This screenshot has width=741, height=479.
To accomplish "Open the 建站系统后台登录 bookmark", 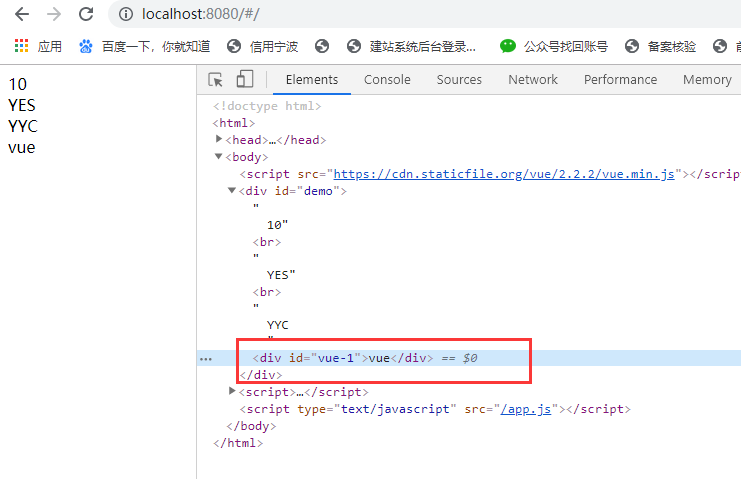I will coord(411,46).
